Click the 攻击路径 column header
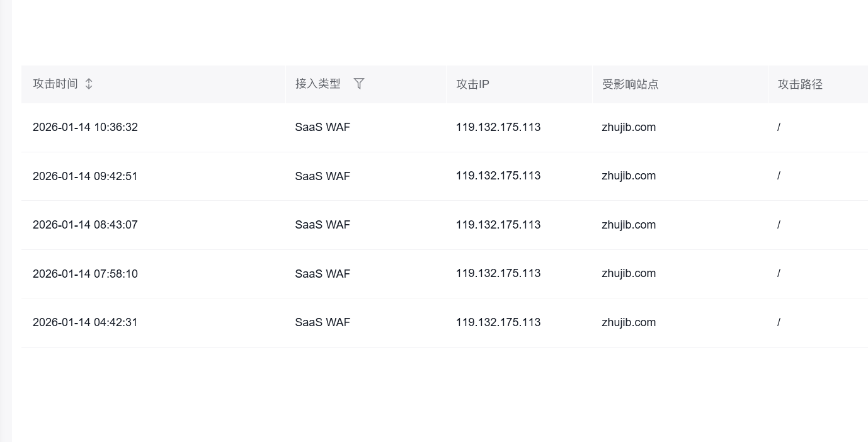Viewport: 868px width, 442px height. click(800, 84)
